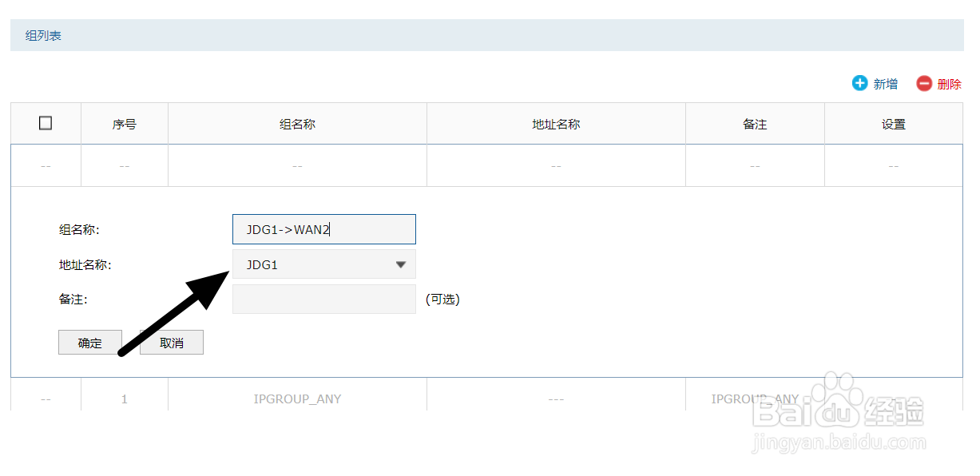Click the 取消 cancel button
The width and height of the screenshot is (980, 476).
click(172, 343)
